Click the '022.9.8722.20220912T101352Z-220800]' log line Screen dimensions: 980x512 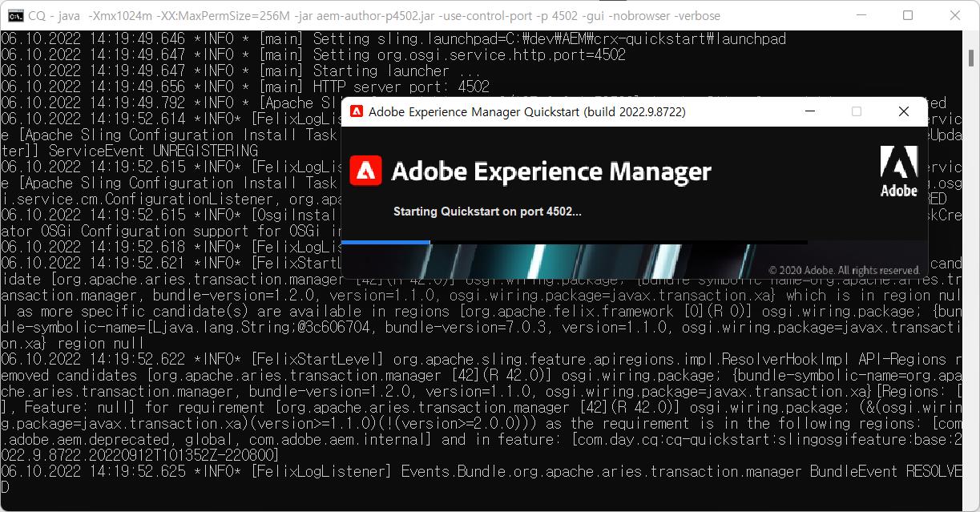(x=139, y=455)
